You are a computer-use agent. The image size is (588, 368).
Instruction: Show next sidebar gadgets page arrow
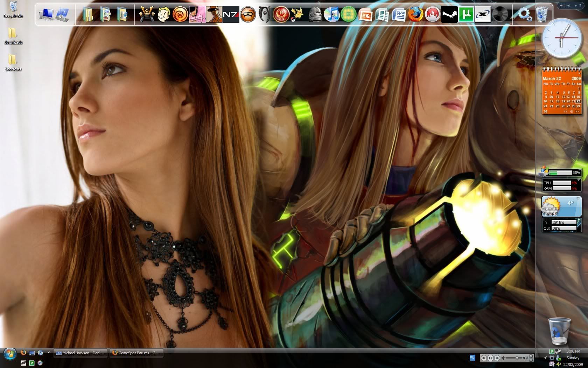coord(575,6)
